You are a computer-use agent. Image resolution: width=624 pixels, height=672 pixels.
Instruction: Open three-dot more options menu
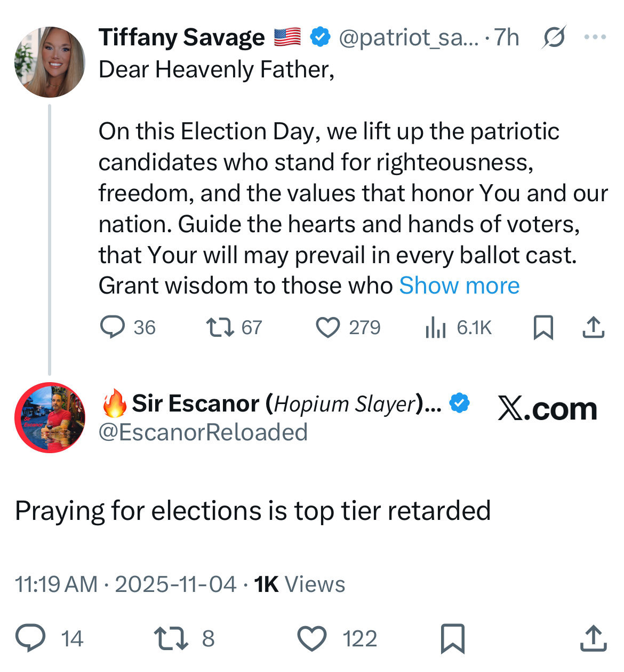pyautogui.click(x=595, y=37)
